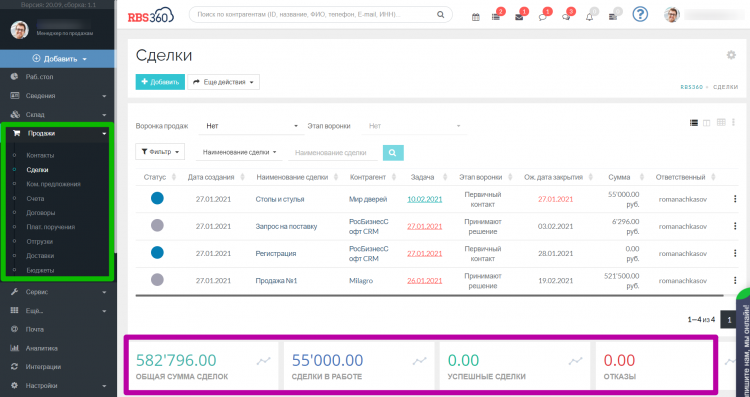Viewport: 750px width, 397px height.
Task: Click the Мир дверей contractor cell
Action: point(368,199)
